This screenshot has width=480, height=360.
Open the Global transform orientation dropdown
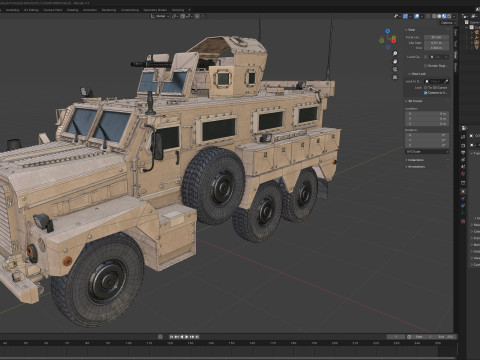160,16
